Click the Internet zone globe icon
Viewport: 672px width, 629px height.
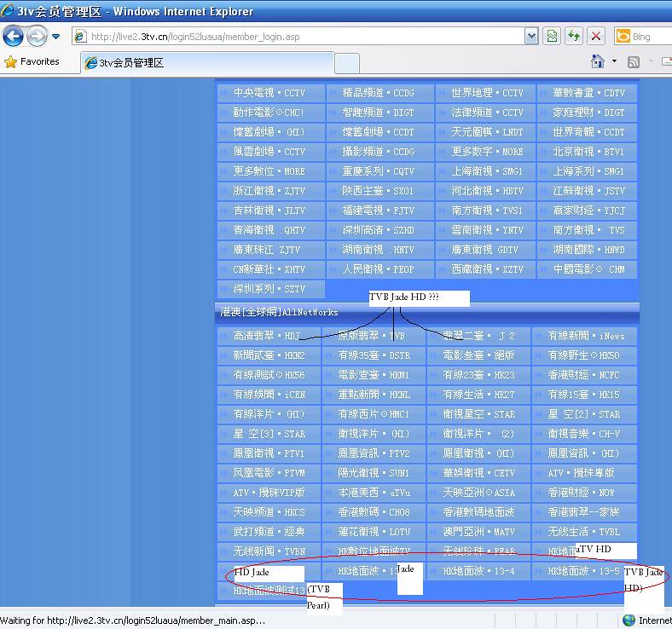[629, 620]
